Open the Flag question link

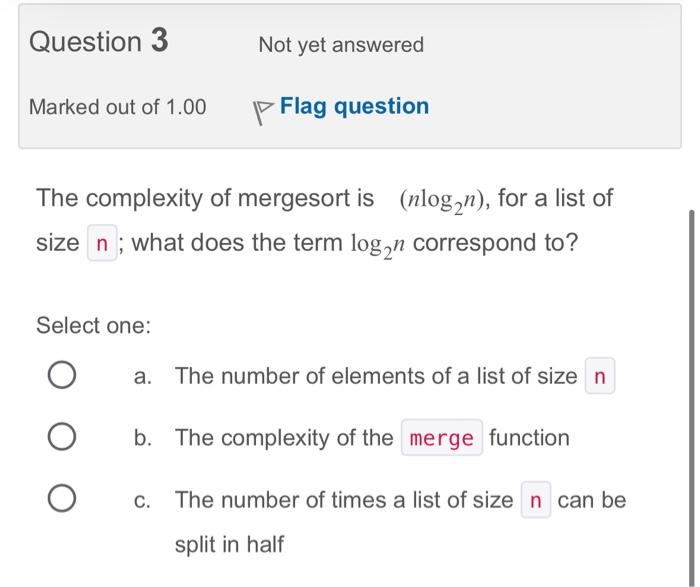click(354, 106)
